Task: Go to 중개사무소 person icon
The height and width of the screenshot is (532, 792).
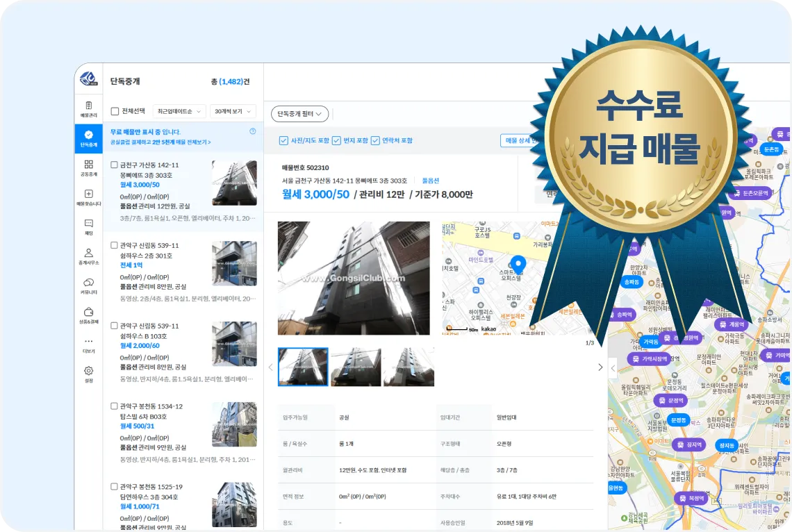Action: click(x=88, y=256)
